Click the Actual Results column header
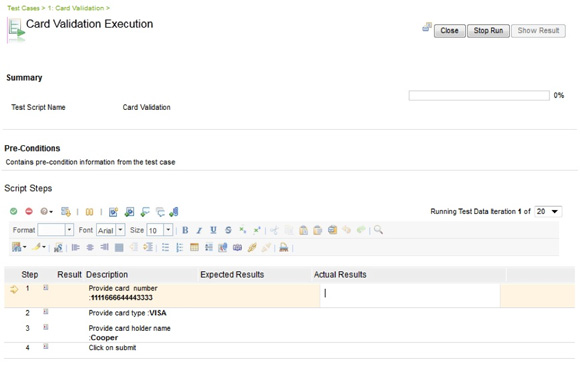 coord(340,275)
